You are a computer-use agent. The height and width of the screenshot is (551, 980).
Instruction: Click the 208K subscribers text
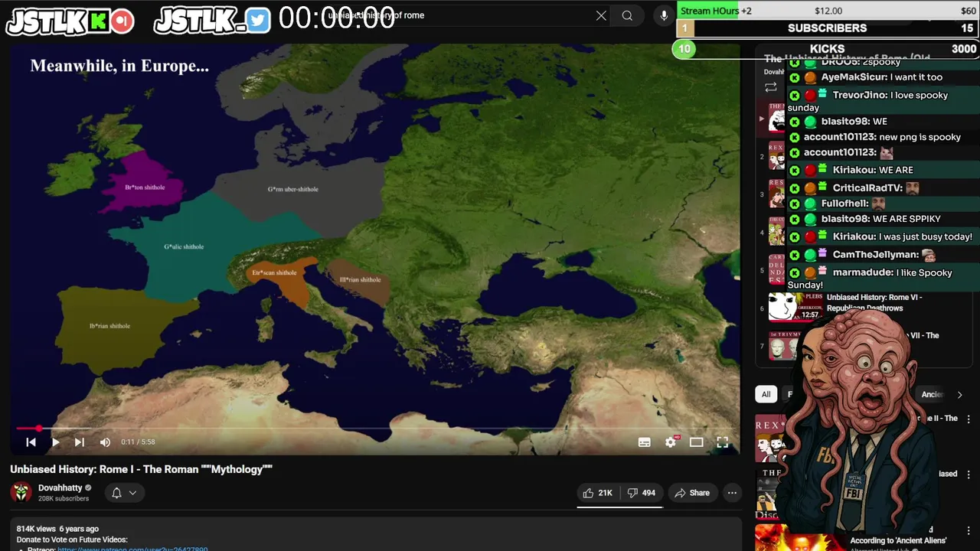point(64,499)
